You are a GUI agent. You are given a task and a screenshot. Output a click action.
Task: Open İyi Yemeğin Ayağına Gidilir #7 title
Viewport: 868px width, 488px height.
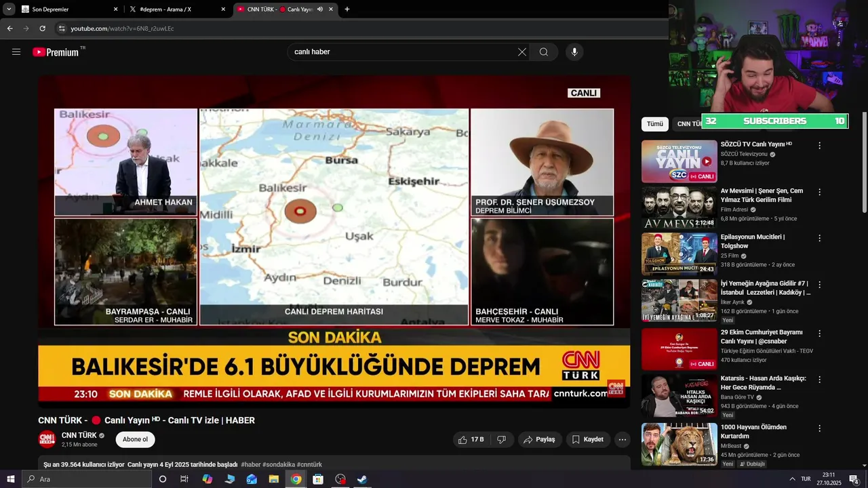pyautogui.click(x=766, y=288)
